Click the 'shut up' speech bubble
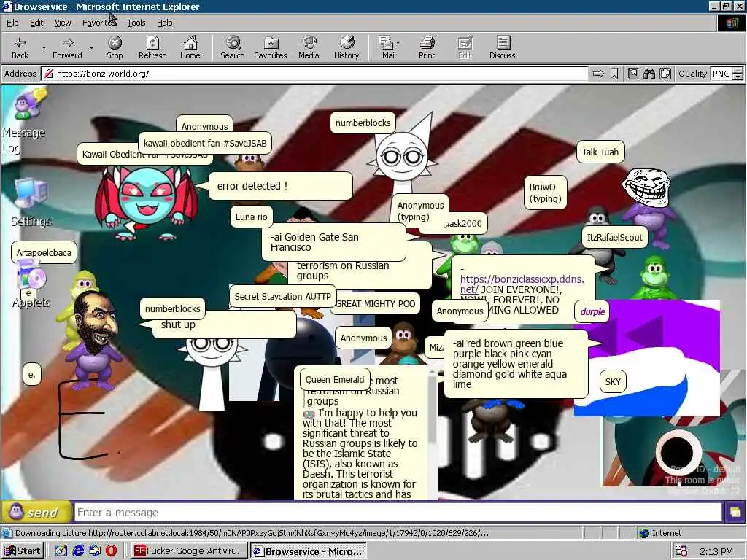Screen dimensions: 747x560 (x=224, y=325)
